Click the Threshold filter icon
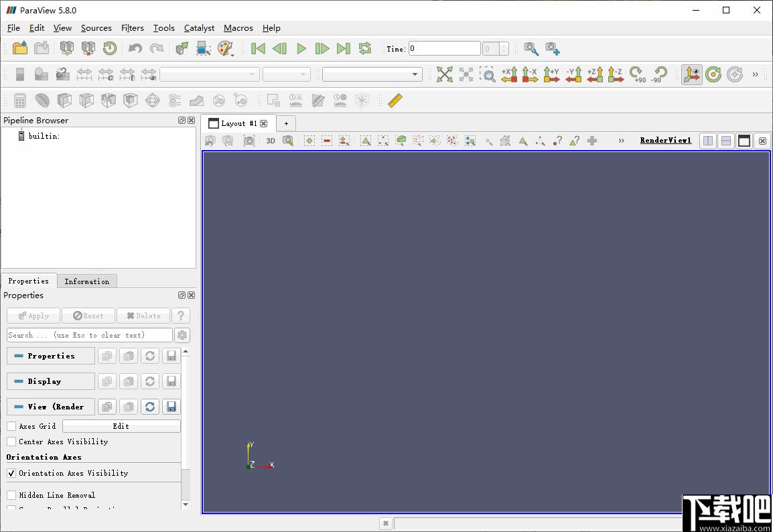The image size is (773, 532). [x=108, y=101]
